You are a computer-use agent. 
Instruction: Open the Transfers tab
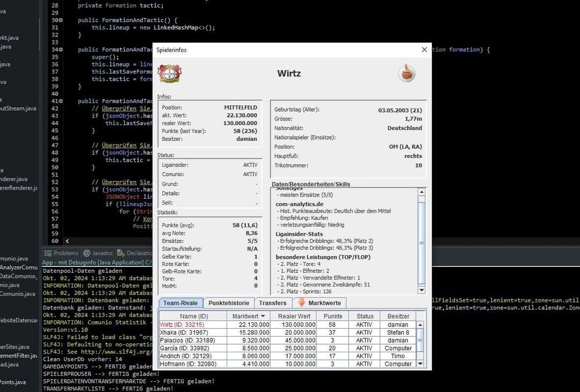tap(273, 303)
